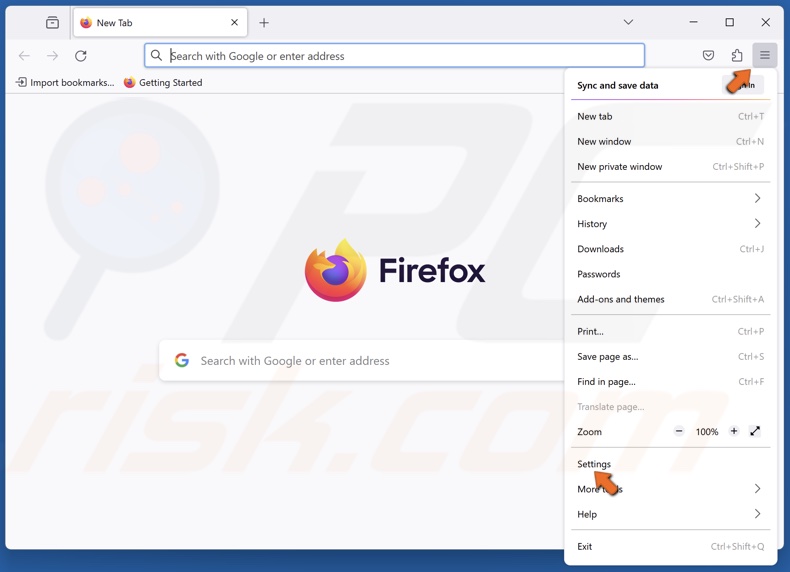
Task: Enter full screen from Zoom row
Action: (x=755, y=431)
